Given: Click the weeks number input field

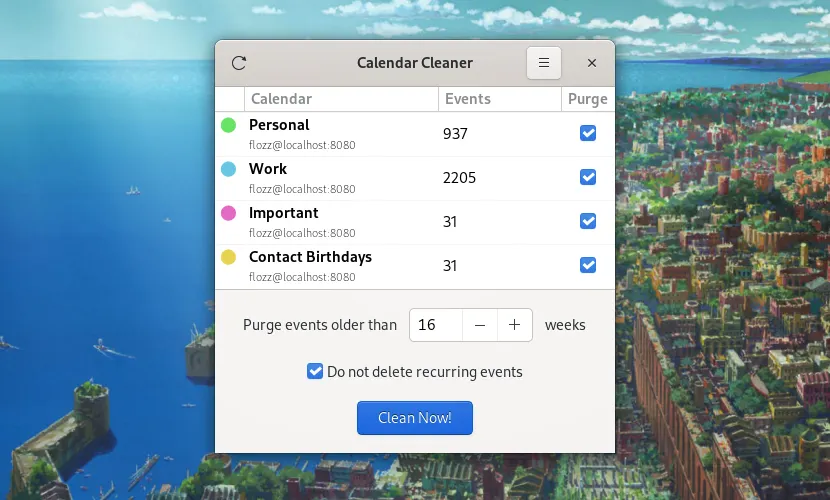Looking at the screenshot, I should point(436,325).
